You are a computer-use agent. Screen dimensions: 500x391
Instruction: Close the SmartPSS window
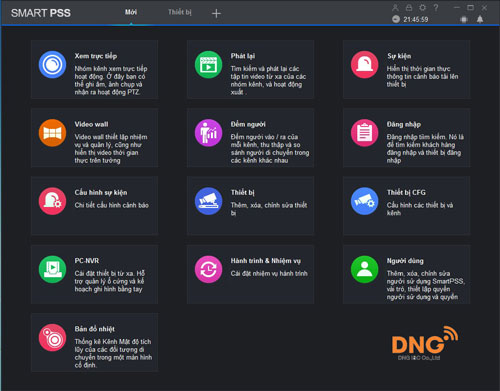tap(484, 7)
